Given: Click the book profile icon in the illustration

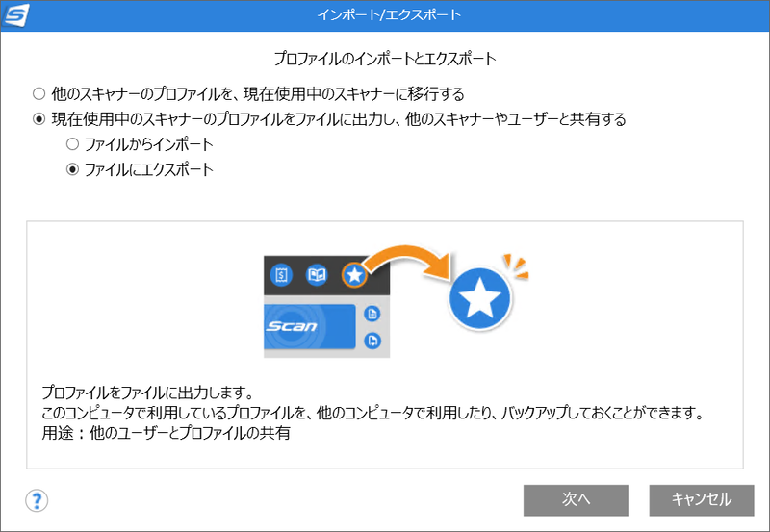Looking at the screenshot, I should click(317, 275).
